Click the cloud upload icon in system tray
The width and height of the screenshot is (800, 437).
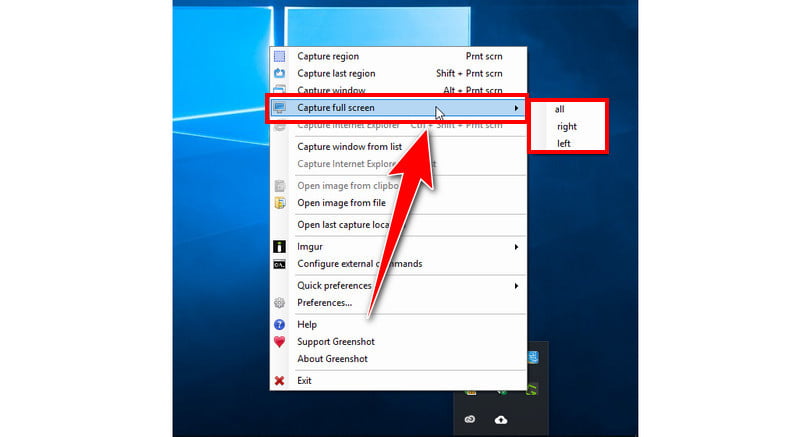(x=500, y=420)
